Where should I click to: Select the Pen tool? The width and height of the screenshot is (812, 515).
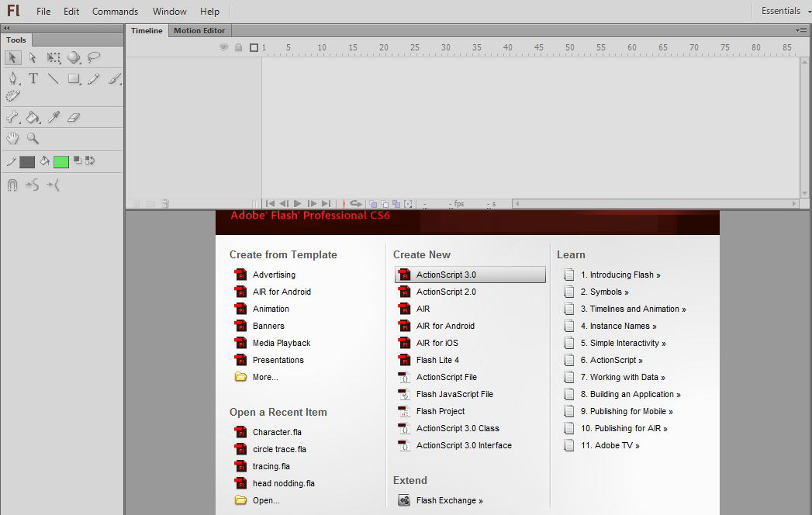coord(13,79)
